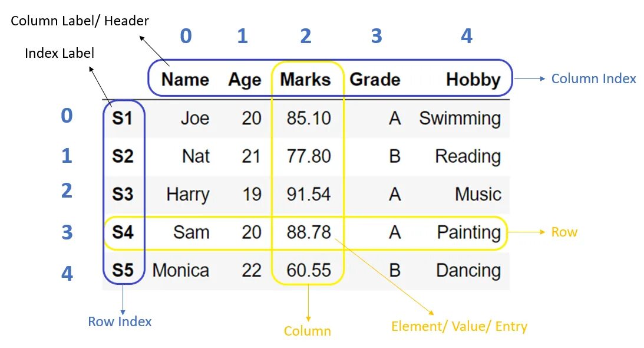
Task: Click the Name column header
Action: [185, 80]
